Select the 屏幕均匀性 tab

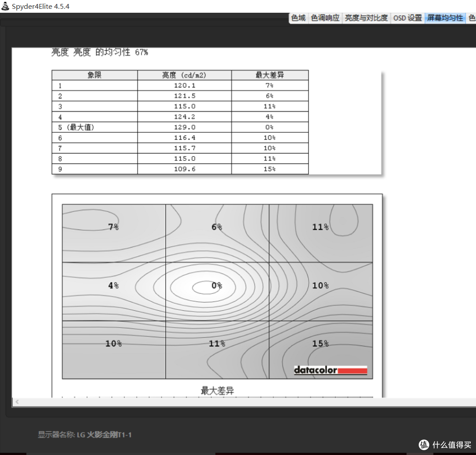[x=445, y=18]
